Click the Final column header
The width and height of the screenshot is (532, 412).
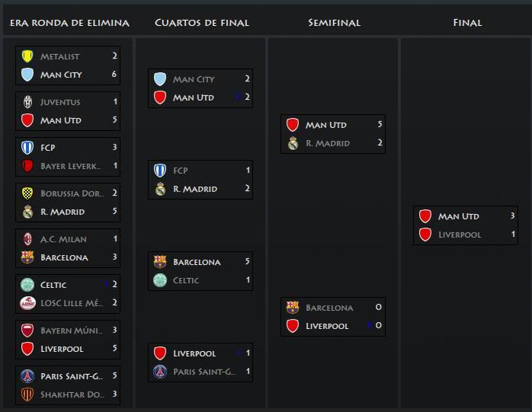[467, 23]
